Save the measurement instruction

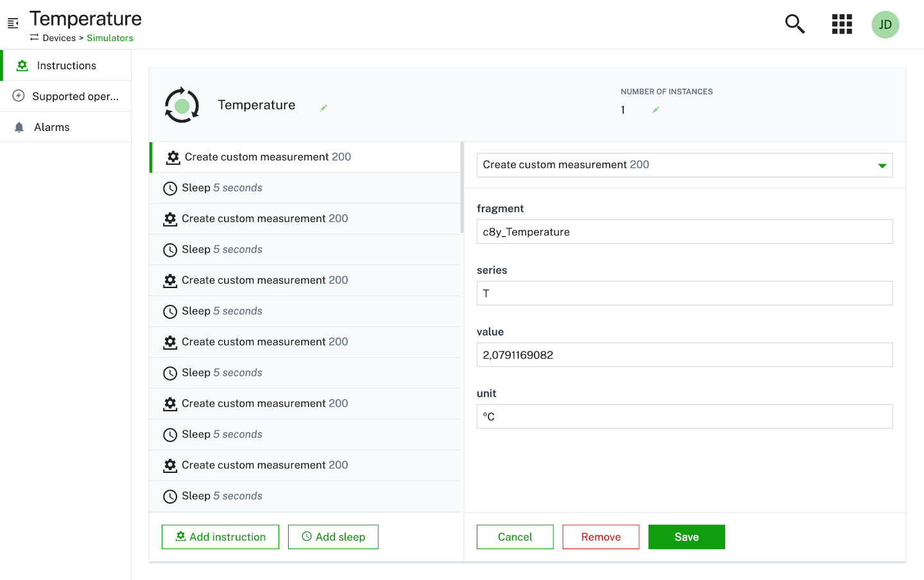pyautogui.click(x=686, y=537)
